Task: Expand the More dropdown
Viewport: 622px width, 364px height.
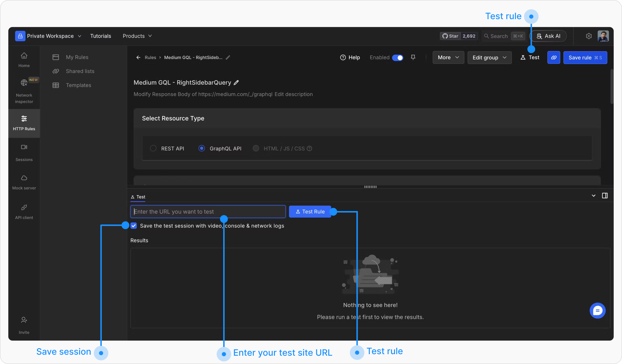Action: coord(448,57)
